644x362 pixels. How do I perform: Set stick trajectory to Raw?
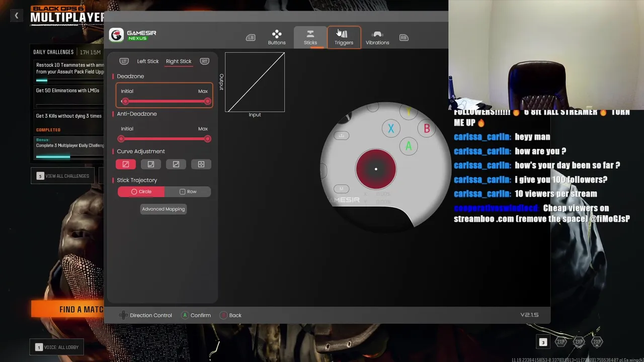click(188, 192)
